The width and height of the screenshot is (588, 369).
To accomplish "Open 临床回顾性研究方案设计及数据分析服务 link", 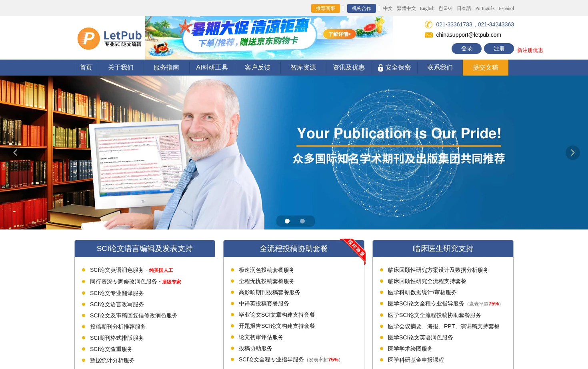I will [x=438, y=270].
